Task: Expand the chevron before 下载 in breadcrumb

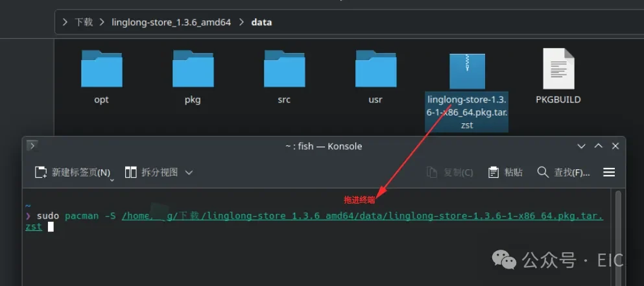Action: [65, 22]
